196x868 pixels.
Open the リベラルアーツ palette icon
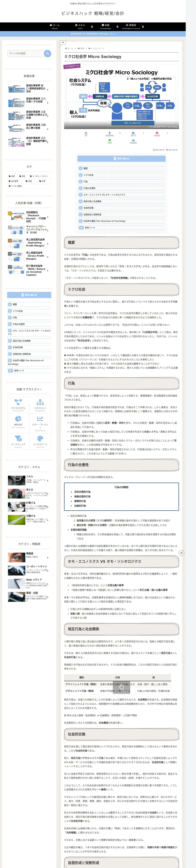[x=40, y=438]
